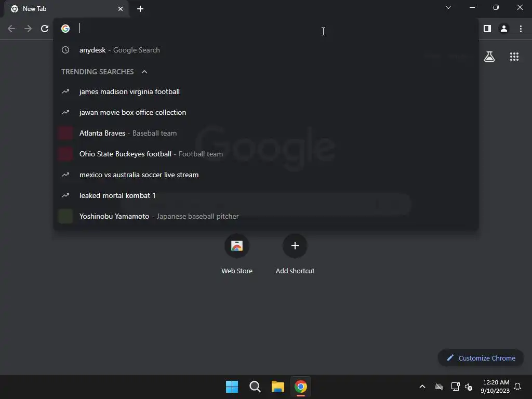
Task: Open the side panel icon
Action: pos(487,29)
